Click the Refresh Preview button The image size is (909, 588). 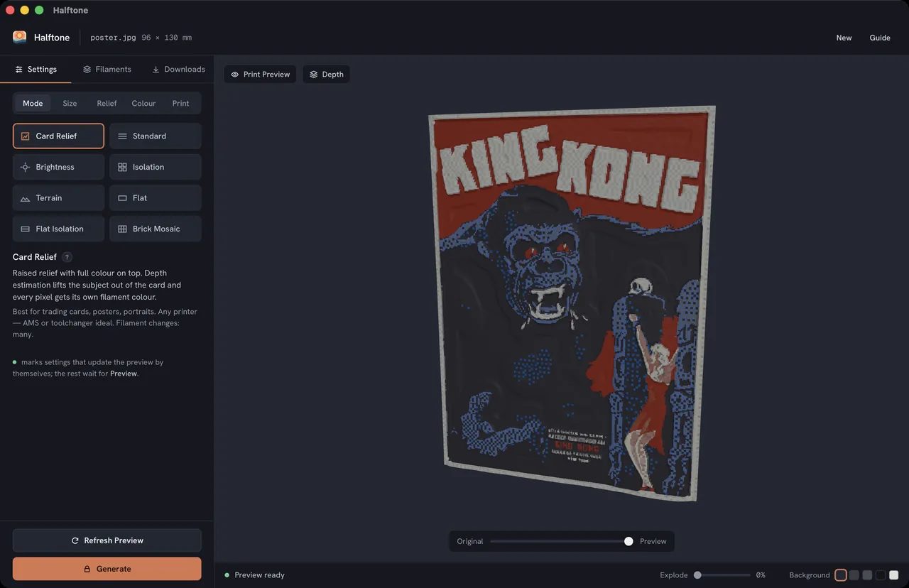(x=107, y=540)
